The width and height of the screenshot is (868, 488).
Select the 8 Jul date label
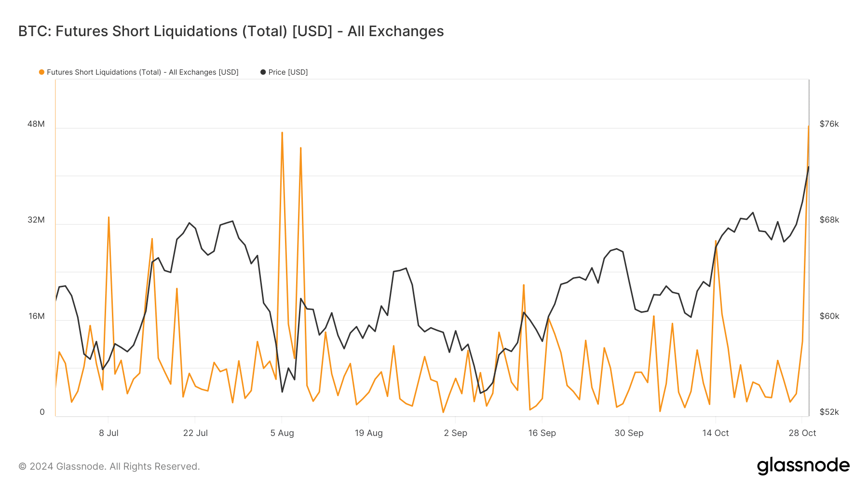tap(108, 433)
